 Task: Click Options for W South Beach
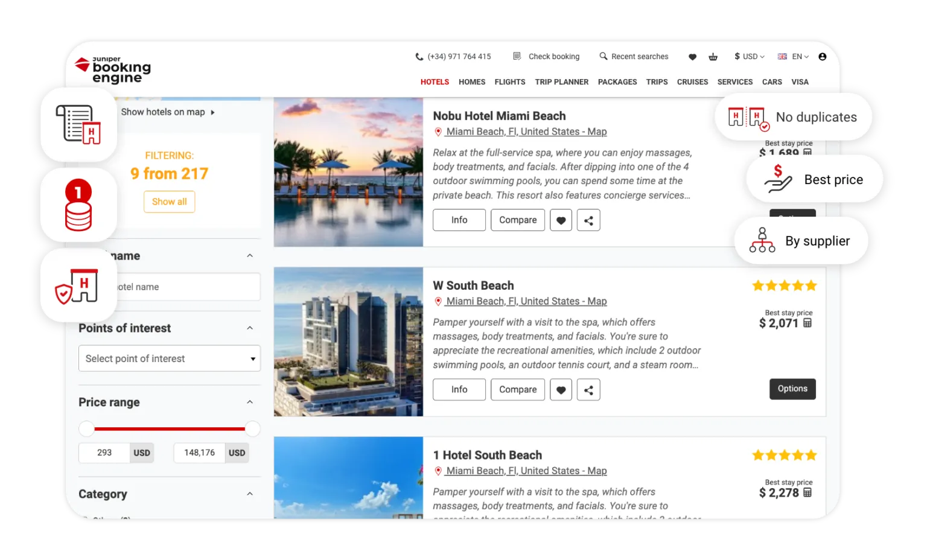[792, 389]
